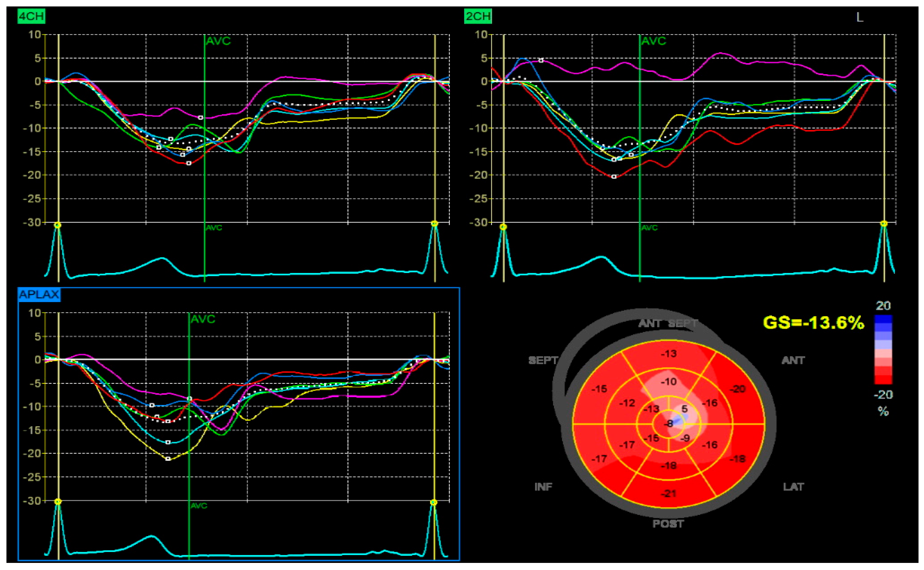Click the -20 basal anterior bull's-eye segment
Image resolution: width=924 pixels, height=570 pixels.
tap(737, 389)
